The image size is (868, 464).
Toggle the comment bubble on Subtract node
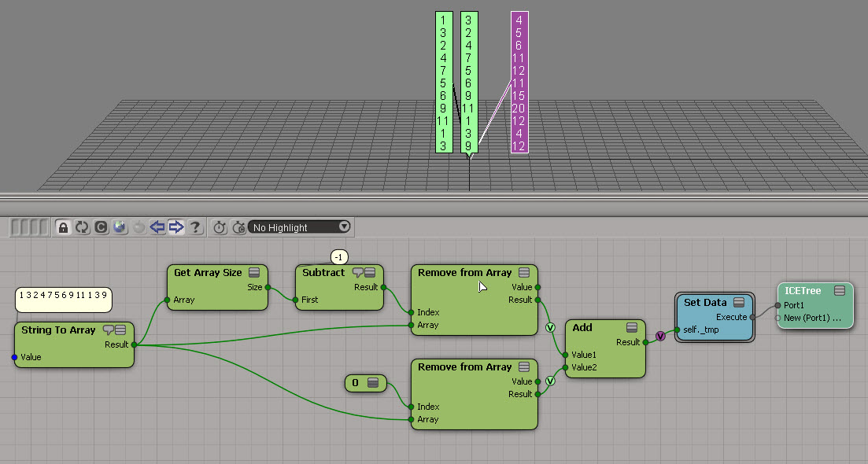[x=358, y=273]
